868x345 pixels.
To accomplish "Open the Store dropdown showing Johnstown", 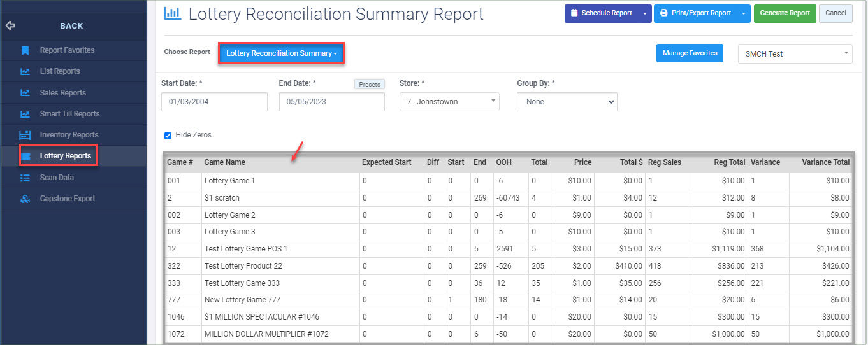I will [449, 102].
